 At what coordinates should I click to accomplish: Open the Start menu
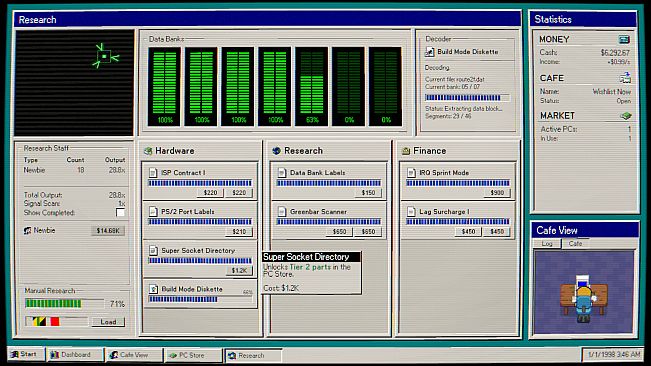(26, 354)
